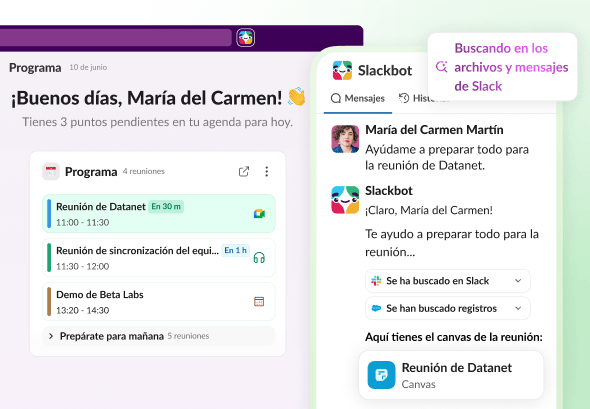Click the Historial clock icon

(x=404, y=98)
